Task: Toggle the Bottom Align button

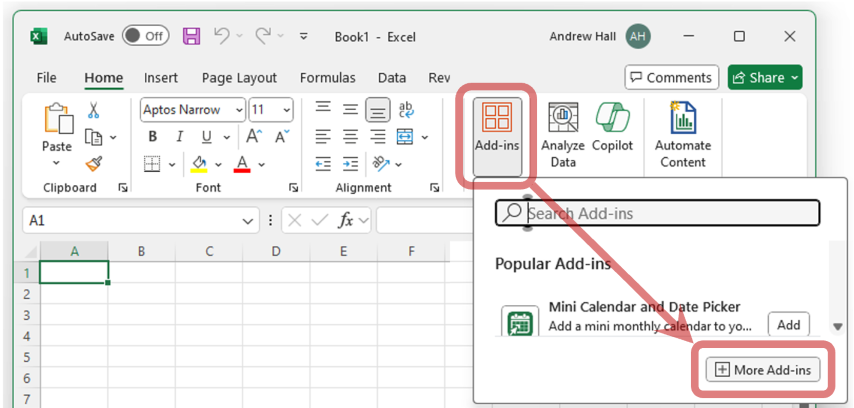Action: coord(377,110)
